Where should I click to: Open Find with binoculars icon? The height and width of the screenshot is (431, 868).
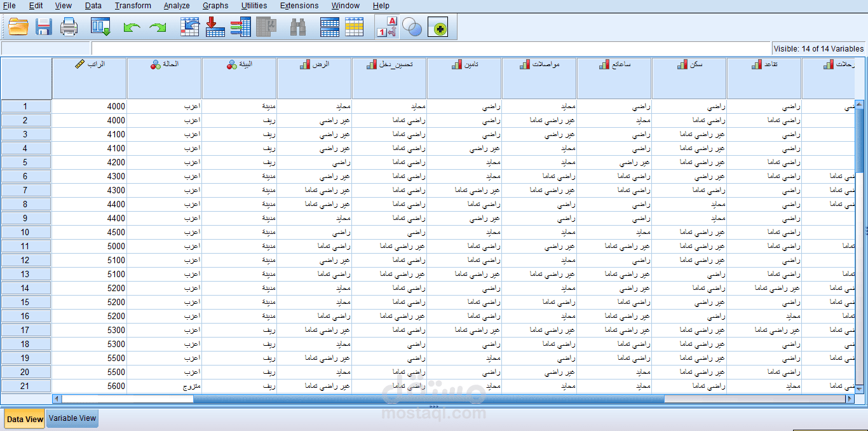(x=298, y=27)
